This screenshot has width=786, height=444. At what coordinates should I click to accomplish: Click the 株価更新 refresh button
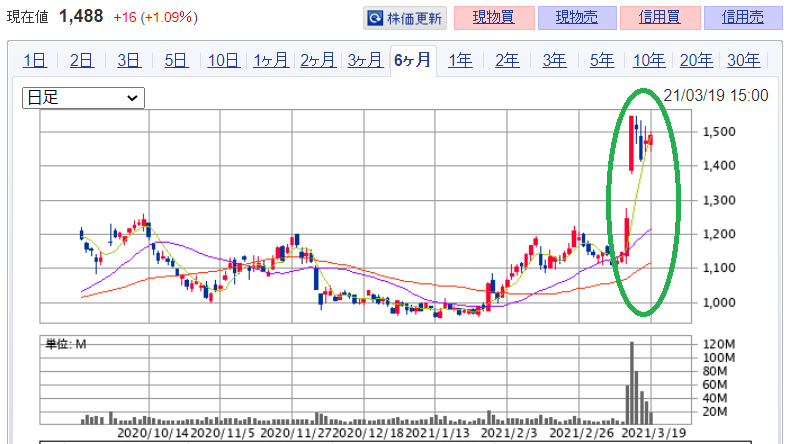[x=405, y=18]
